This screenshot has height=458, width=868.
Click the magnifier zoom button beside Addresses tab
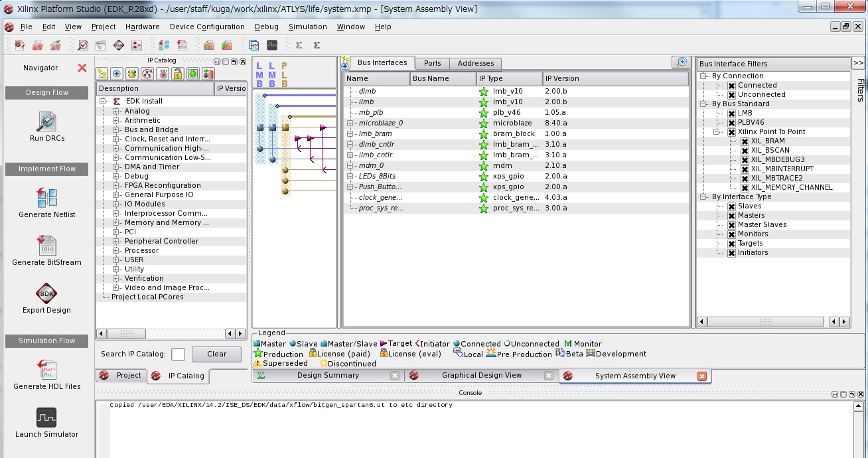pos(681,62)
